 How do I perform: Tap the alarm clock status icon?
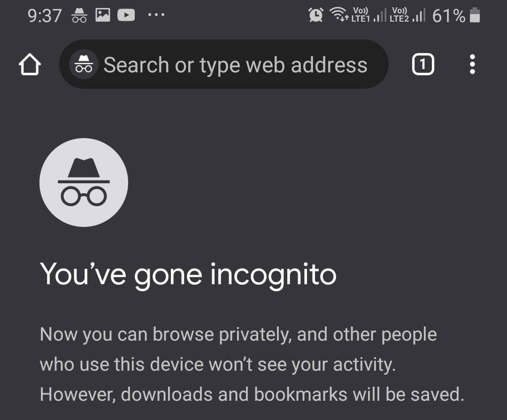tap(316, 16)
